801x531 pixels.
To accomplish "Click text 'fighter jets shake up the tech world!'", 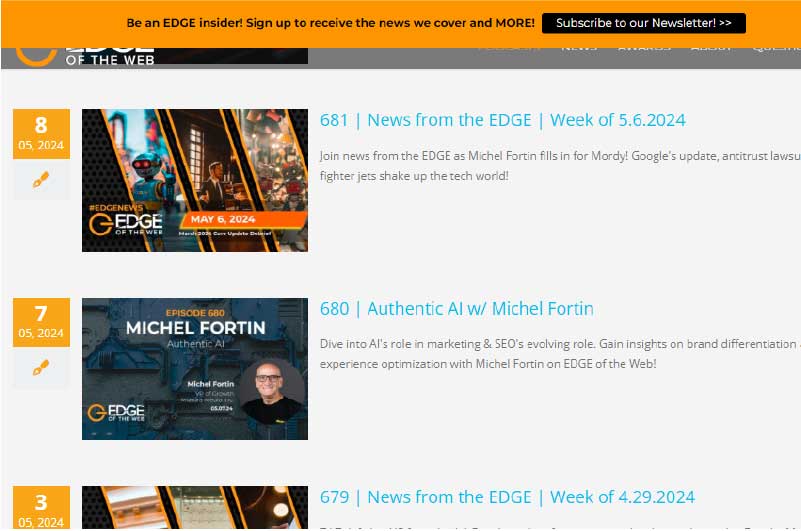I will tap(414, 176).
